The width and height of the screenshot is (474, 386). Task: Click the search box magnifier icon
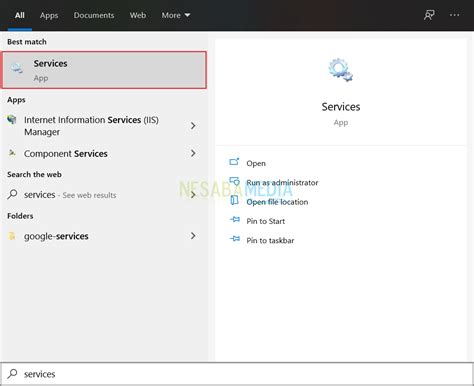tap(12, 373)
